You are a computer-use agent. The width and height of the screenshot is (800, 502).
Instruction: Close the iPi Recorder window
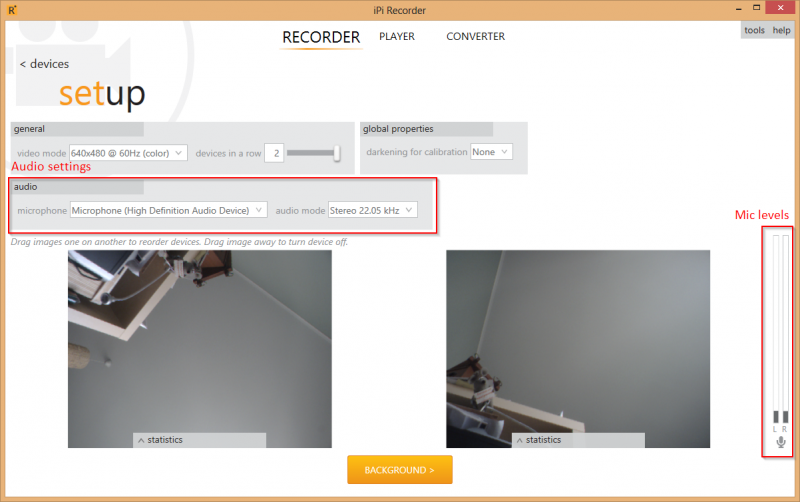pos(781,8)
